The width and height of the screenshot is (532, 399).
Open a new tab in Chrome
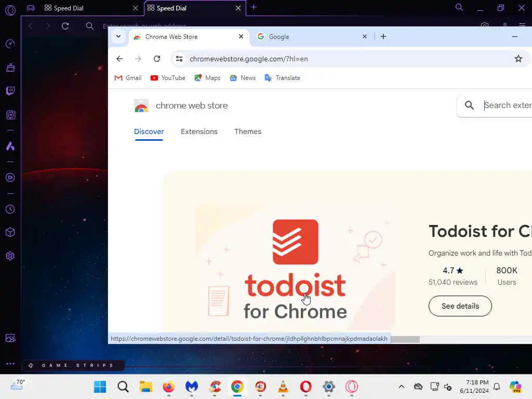click(383, 36)
